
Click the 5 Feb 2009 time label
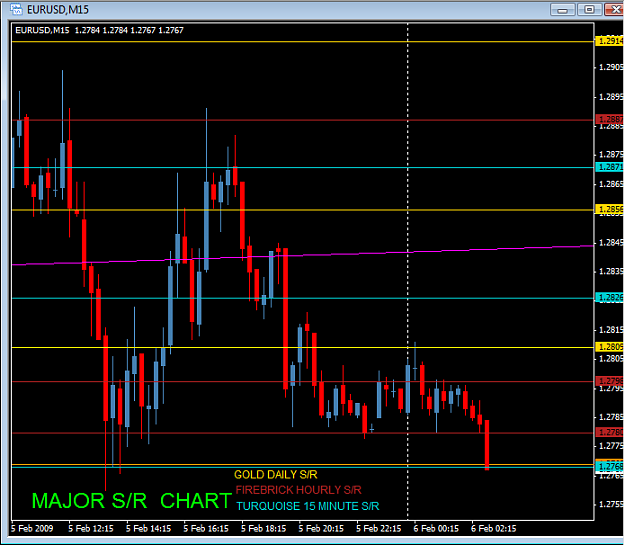(32, 529)
